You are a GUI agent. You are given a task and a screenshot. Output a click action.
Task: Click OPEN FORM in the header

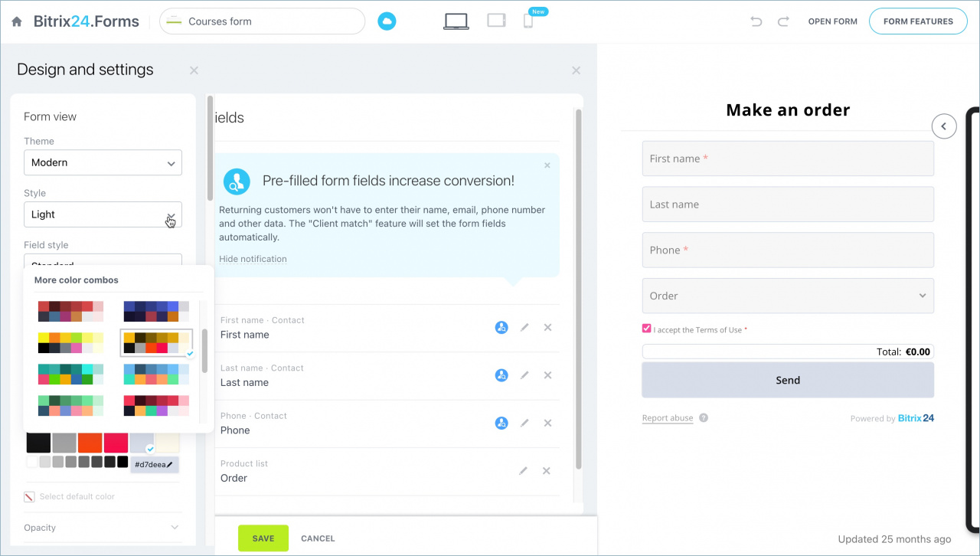click(x=832, y=21)
